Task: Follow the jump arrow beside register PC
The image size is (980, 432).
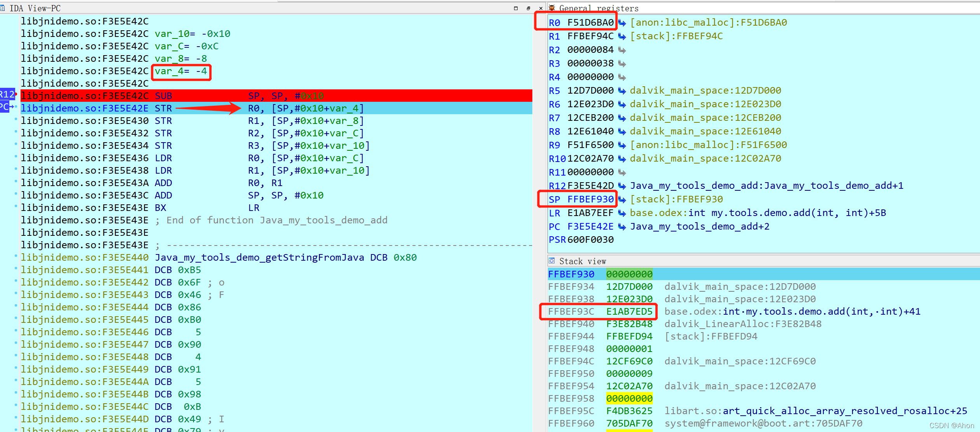Action: 622,226
